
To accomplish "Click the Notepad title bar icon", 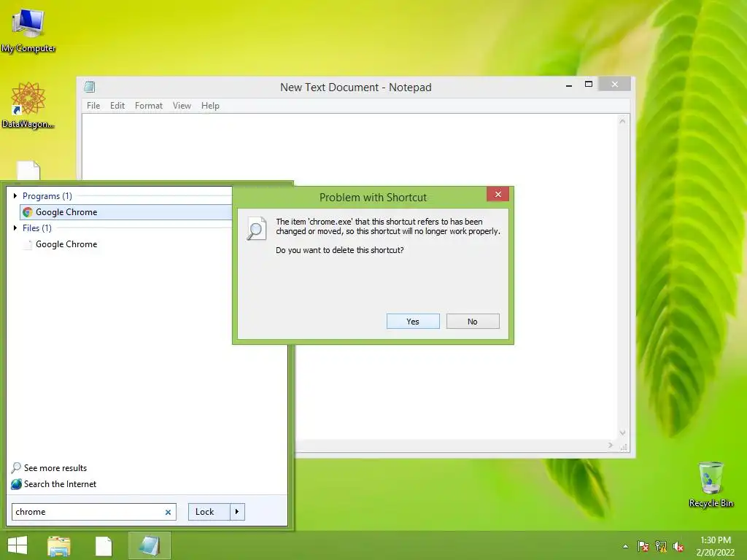I will pyautogui.click(x=90, y=87).
